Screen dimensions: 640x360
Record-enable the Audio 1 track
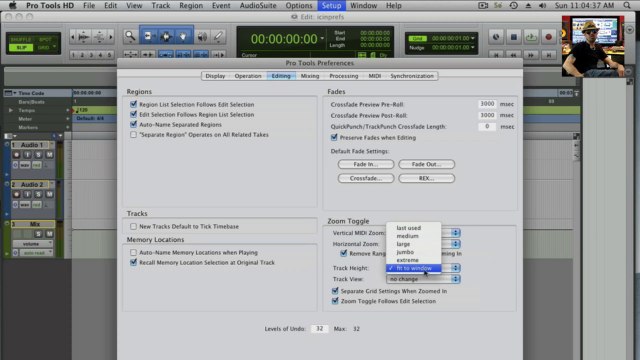16,155
